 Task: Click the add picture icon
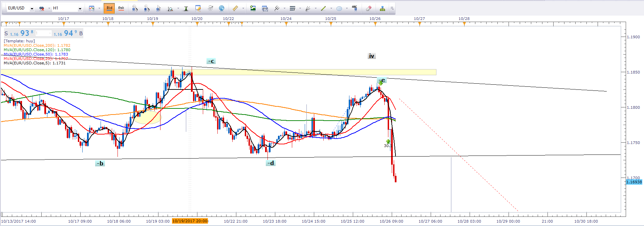(x=253, y=8)
